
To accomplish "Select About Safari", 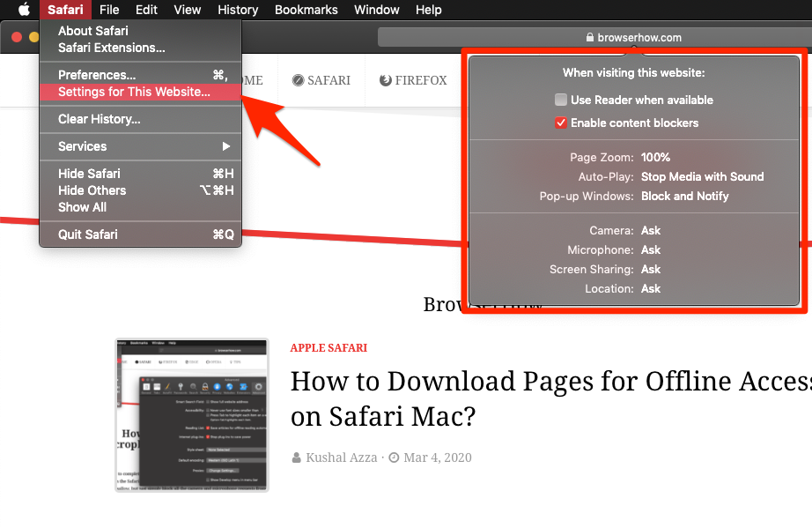I will pyautogui.click(x=140, y=31).
